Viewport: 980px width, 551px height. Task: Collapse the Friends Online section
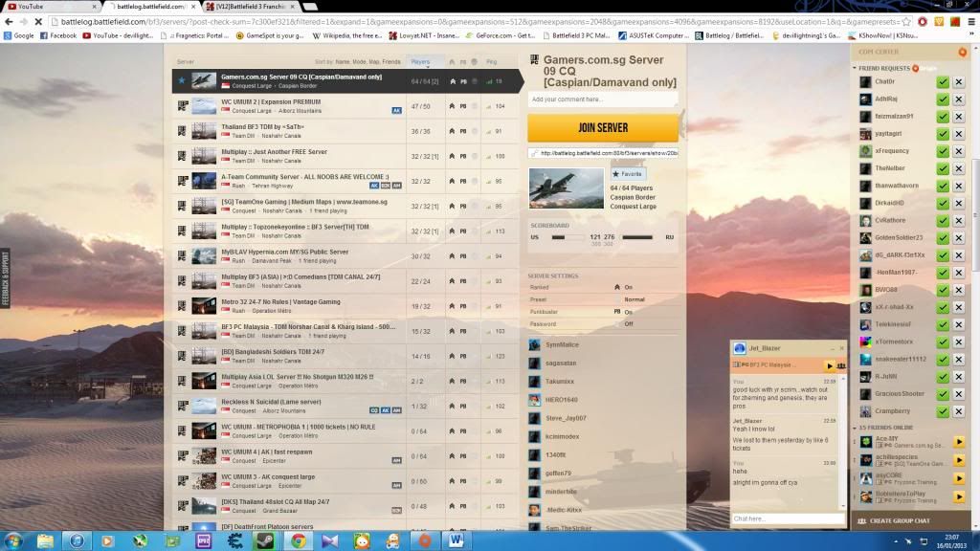pos(855,427)
